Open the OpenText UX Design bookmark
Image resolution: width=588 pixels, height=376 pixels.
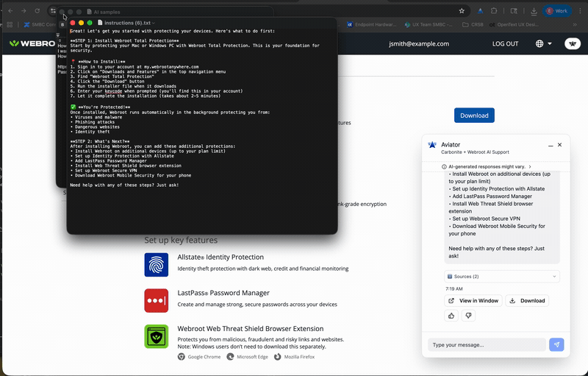pos(514,25)
